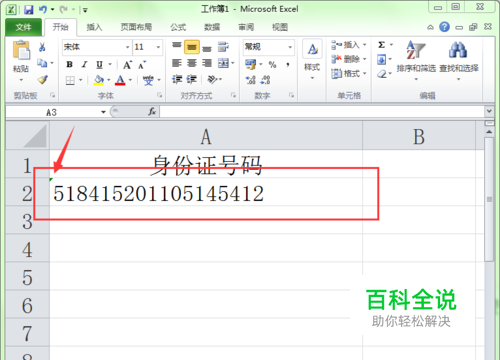The height and width of the screenshot is (360, 500).
Task: Click the Clear eraser icon
Action: (382, 74)
